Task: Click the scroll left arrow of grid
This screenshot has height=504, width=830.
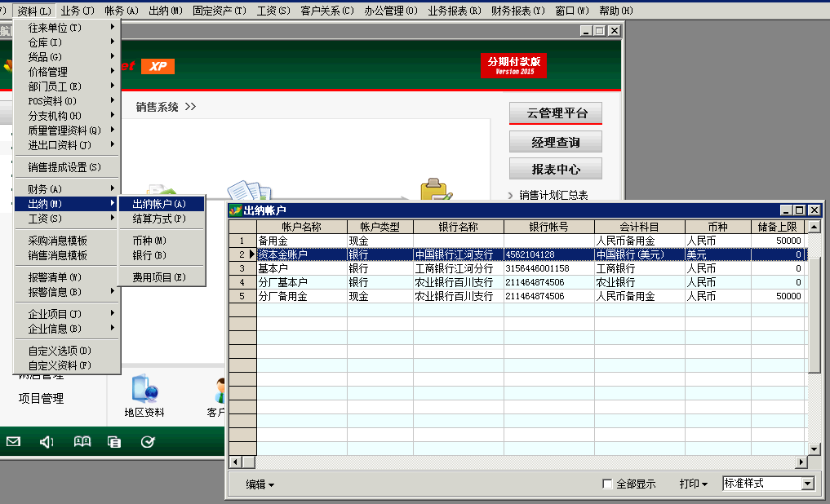Action: point(236,462)
